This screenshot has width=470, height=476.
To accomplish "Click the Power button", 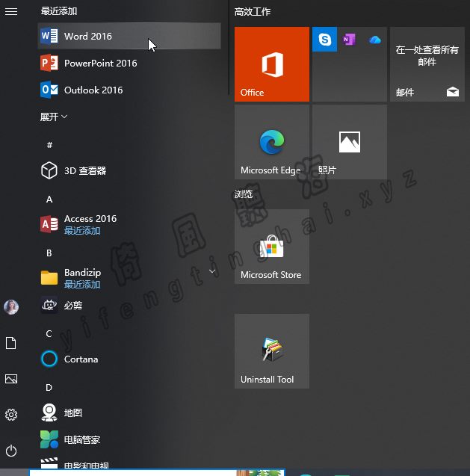I will [11, 451].
